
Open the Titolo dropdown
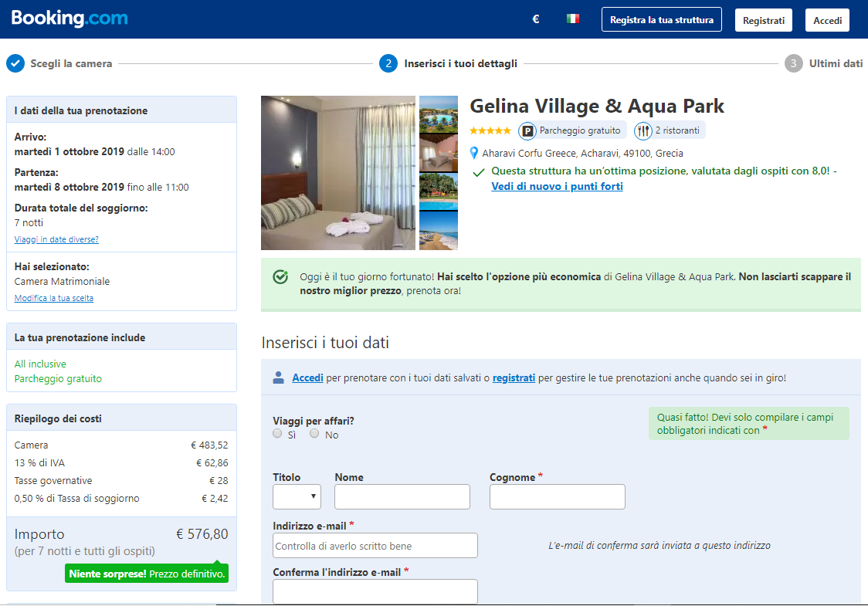click(297, 497)
